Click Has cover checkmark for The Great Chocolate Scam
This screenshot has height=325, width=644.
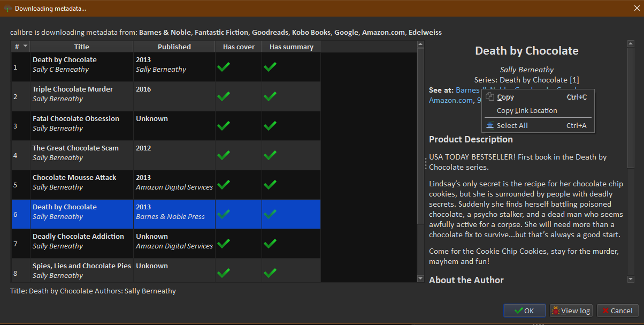click(x=224, y=155)
